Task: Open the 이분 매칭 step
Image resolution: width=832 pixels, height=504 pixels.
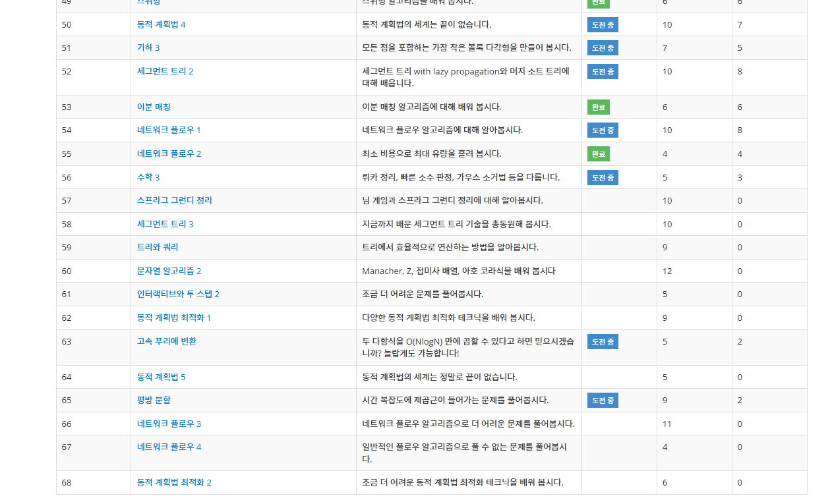Action: [154, 107]
